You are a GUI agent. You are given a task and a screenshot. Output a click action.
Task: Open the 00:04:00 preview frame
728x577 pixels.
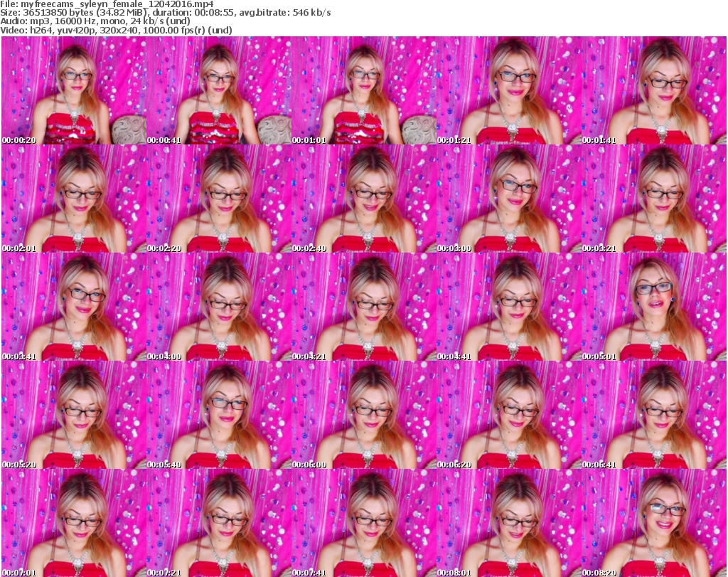219,307
